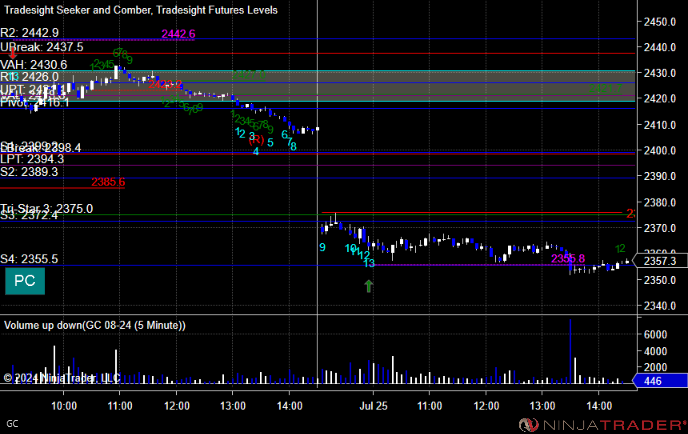688x434 pixels.
Task: Click the green 2427.0 price tag
Action: [x=249, y=75]
